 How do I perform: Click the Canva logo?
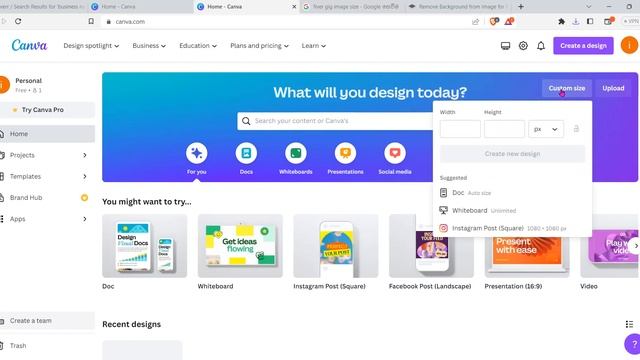pos(29,45)
